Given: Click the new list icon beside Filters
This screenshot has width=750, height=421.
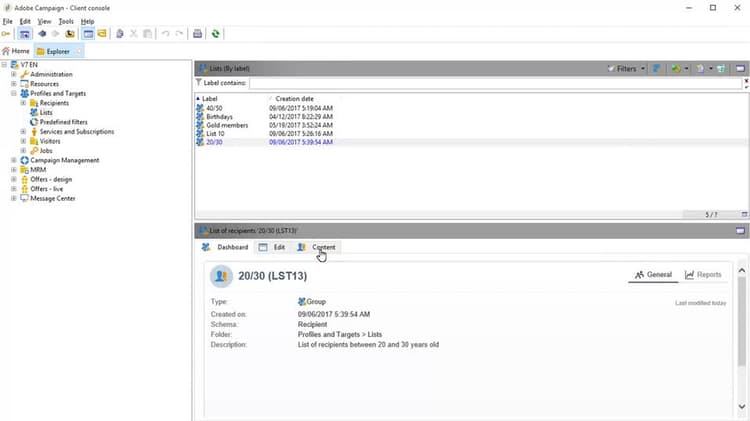Looking at the screenshot, I should [657, 69].
